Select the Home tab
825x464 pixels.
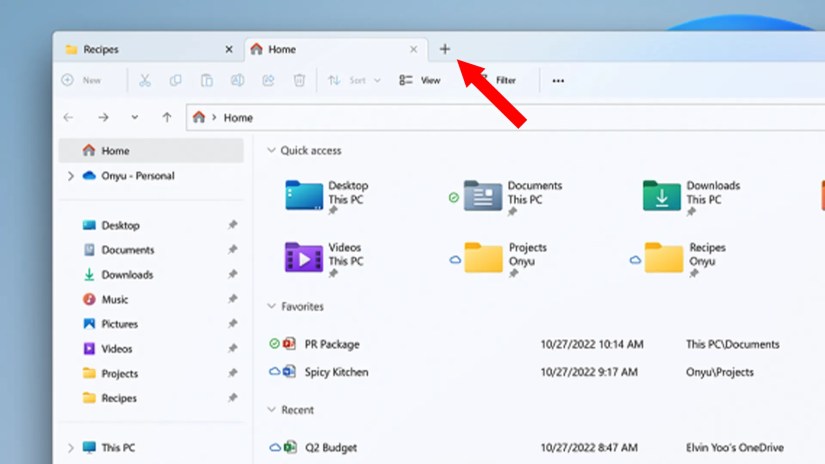[336, 49]
